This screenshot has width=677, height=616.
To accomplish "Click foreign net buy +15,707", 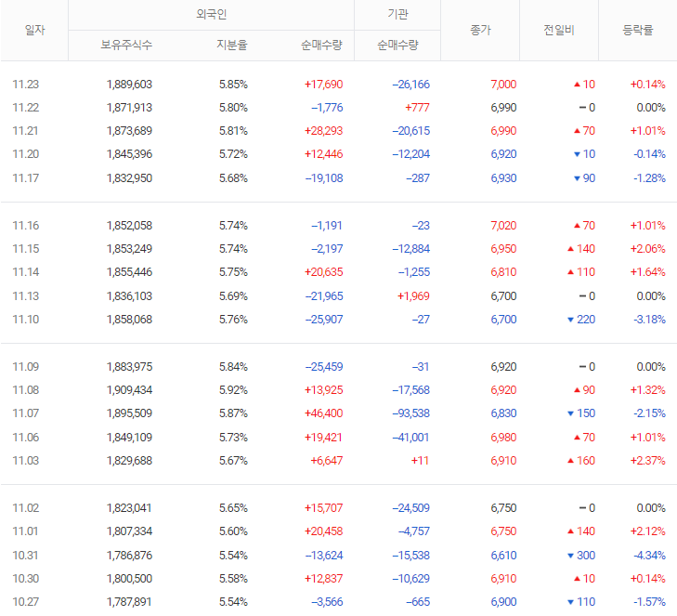I will coord(323,508).
